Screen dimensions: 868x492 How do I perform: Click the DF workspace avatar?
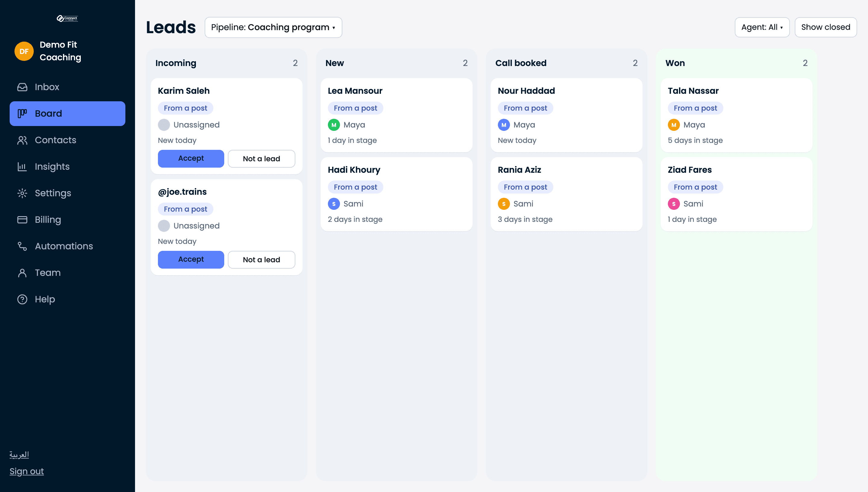[x=24, y=51]
